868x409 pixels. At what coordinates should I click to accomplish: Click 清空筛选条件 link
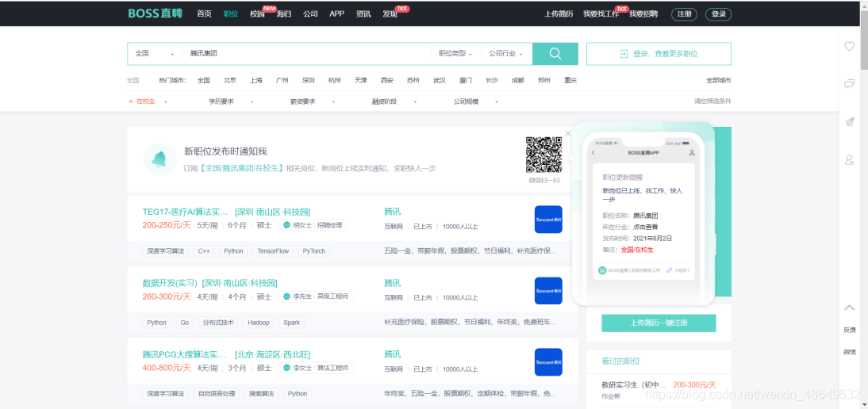click(713, 101)
